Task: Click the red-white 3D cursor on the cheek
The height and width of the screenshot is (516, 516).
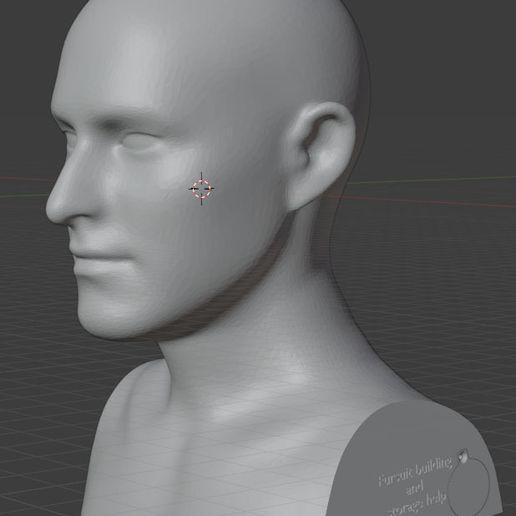Action: (202, 189)
